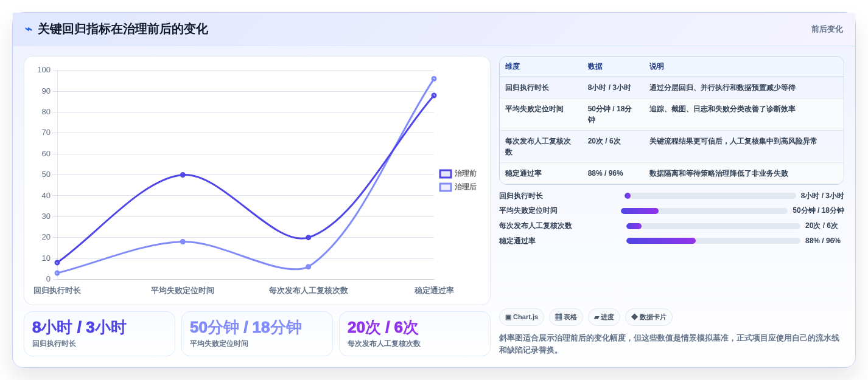The width and height of the screenshot is (868, 380).
Task: Click the description 通过分层回归、并行执行和数据预置减少等待
Action: pos(723,88)
